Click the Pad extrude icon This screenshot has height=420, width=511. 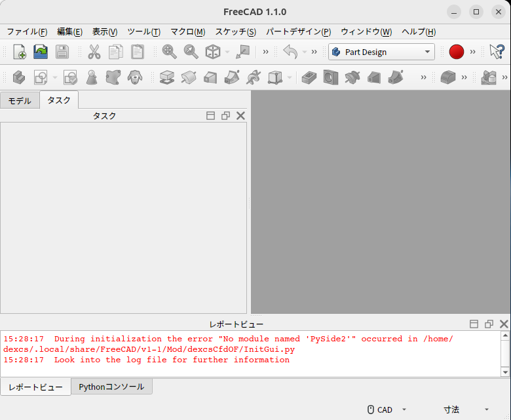167,77
